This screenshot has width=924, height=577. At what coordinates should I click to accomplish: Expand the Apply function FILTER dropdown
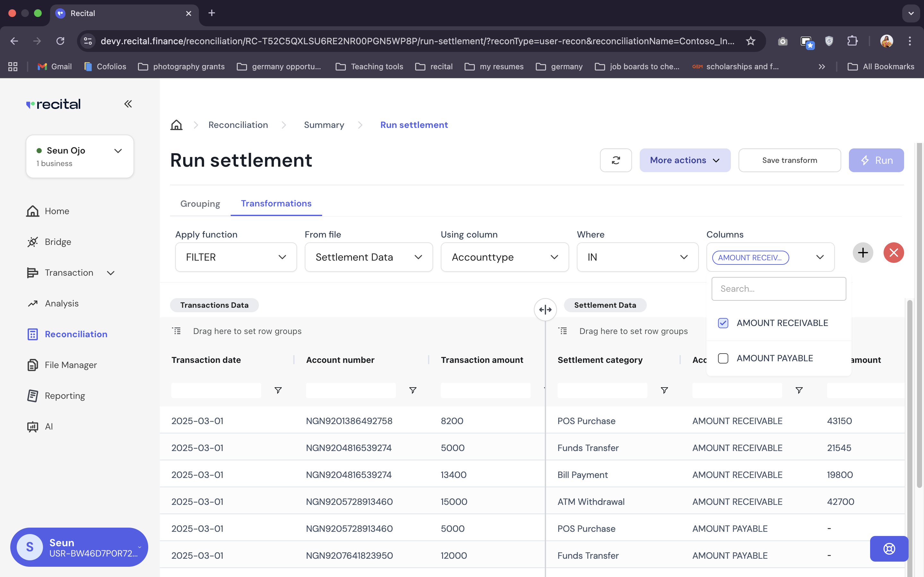[x=235, y=257]
